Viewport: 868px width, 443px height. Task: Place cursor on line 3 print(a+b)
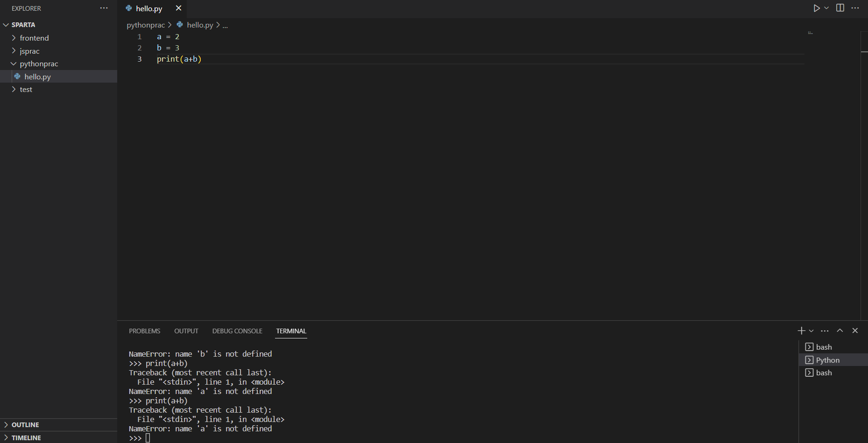pyautogui.click(x=179, y=59)
